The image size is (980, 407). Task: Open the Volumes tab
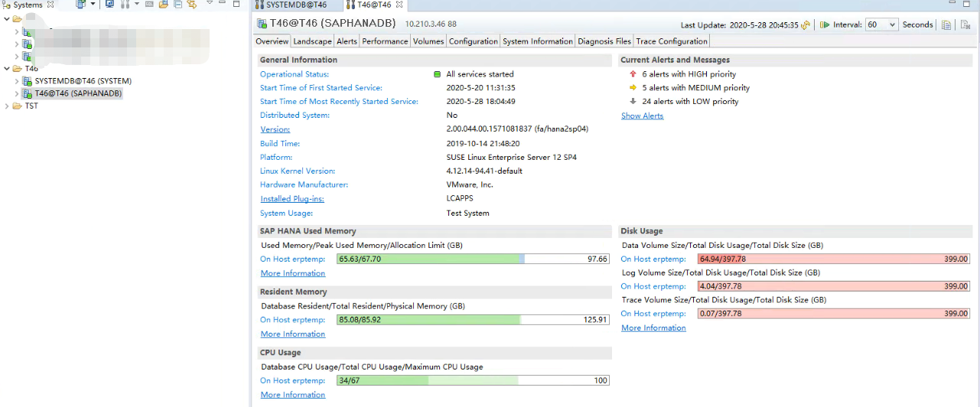click(428, 41)
